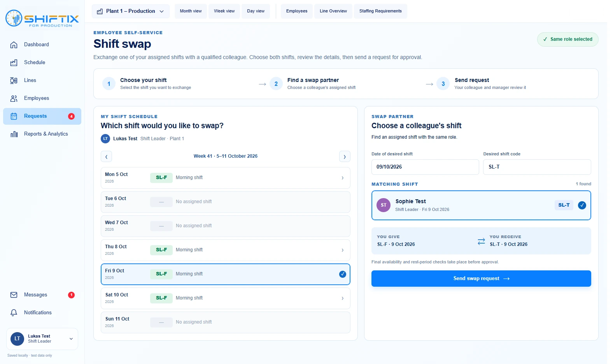The width and height of the screenshot is (613, 364).
Task: Open Employees via the people icon
Action: tap(14, 98)
